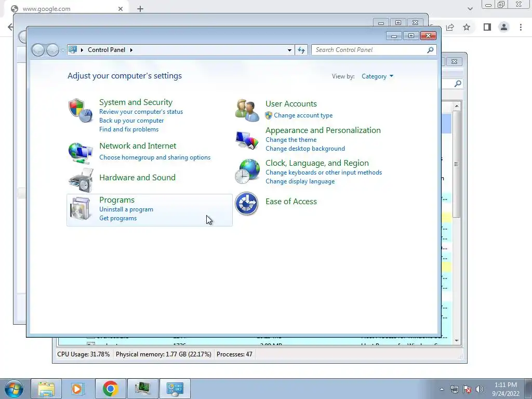Open Programs disc box icon
Image resolution: width=532 pixels, height=399 pixels.
80,209
